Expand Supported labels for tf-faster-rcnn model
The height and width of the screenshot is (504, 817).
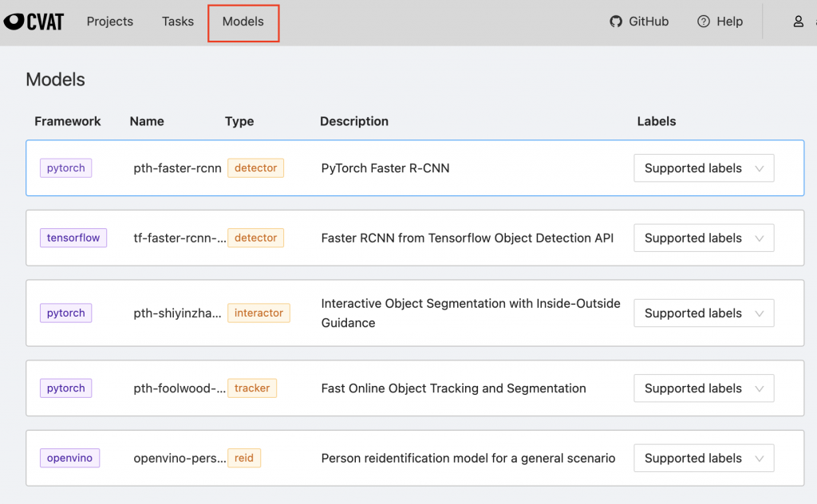(x=703, y=238)
